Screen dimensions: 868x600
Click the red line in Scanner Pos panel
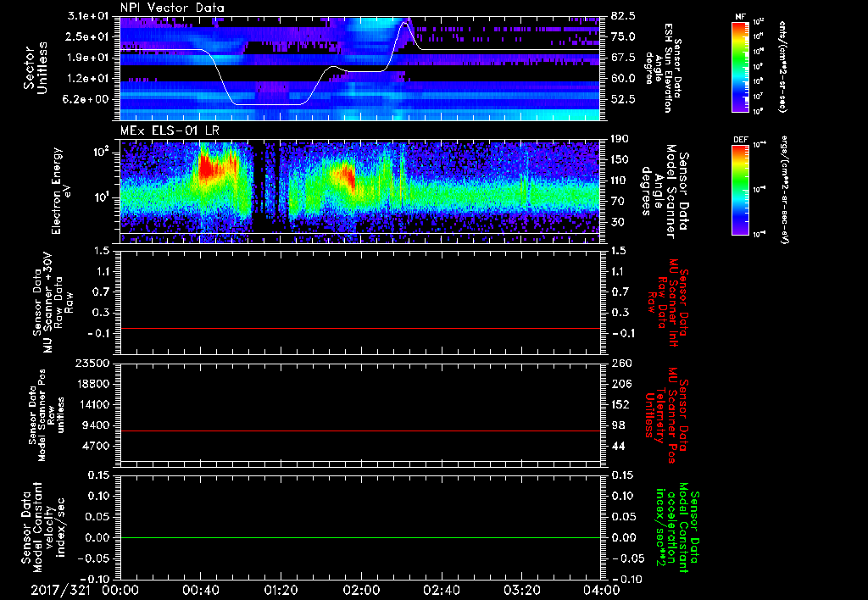point(359,431)
